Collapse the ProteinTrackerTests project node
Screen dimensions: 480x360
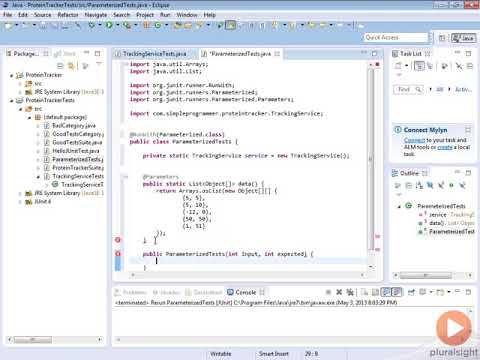tap(11, 100)
